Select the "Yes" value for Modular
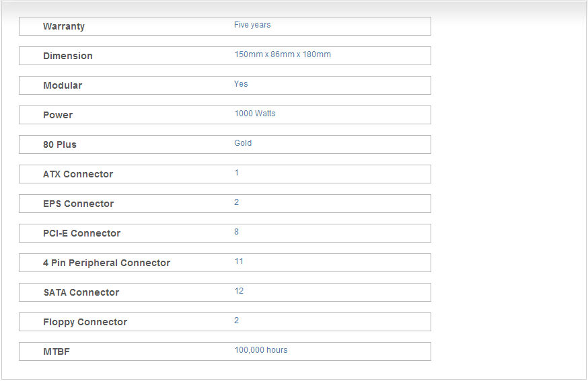The width and height of the screenshot is (588, 381). point(241,84)
